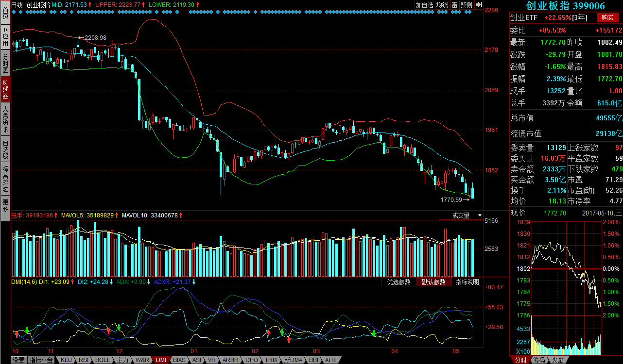Switch to 分时图 sidebar view
The image size is (623, 364).
(5, 63)
